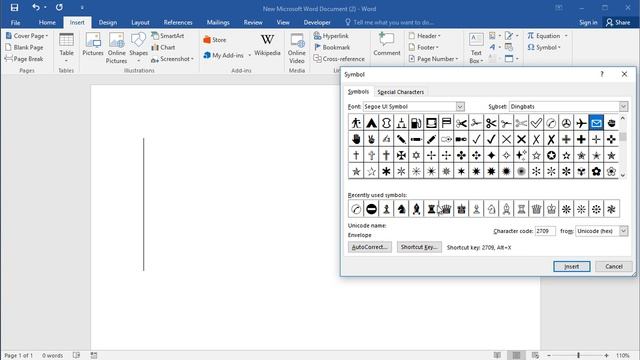Open the Subset dropdown list

[x=623, y=107]
